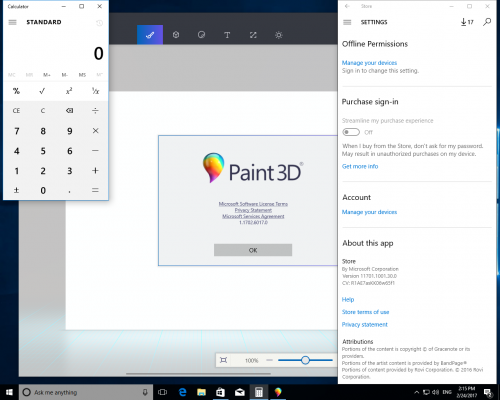
Task: Click the equals key in Calculator
Action: (95, 190)
